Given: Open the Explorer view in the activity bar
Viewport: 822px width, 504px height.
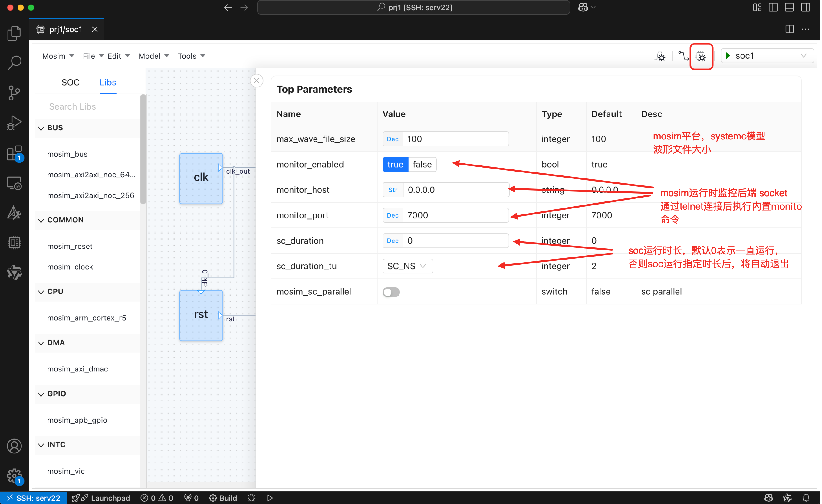Looking at the screenshot, I should click(x=14, y=33).
